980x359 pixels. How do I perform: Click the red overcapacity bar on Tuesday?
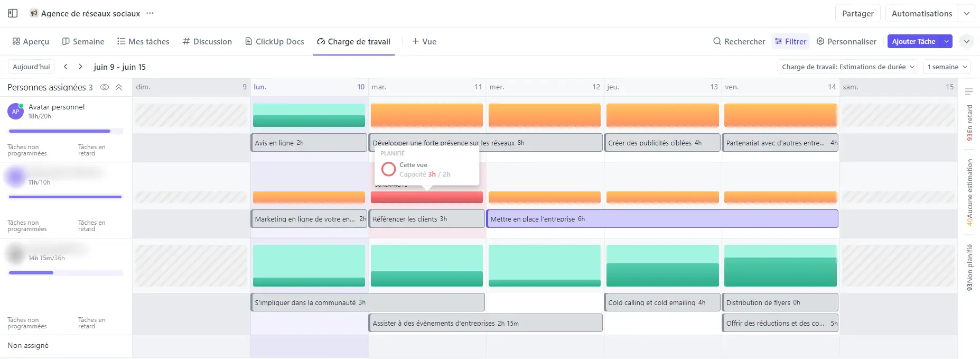tap(427, 197)
